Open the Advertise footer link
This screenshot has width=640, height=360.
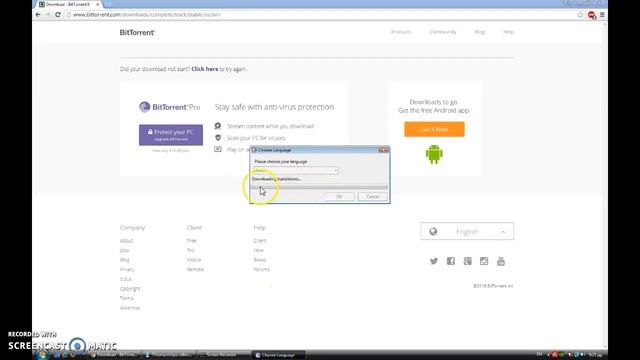click(130, 308)
